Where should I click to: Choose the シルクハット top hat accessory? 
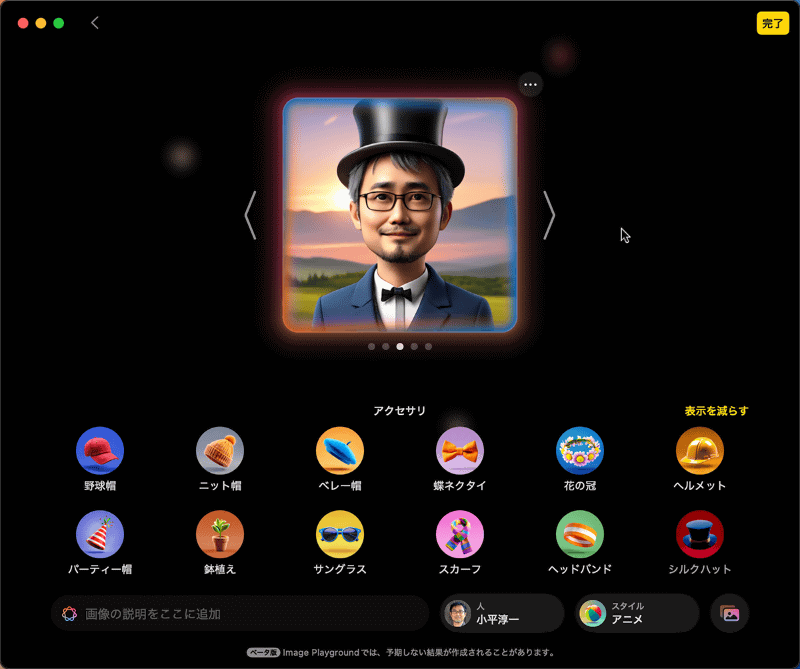[x=699, y=538]
